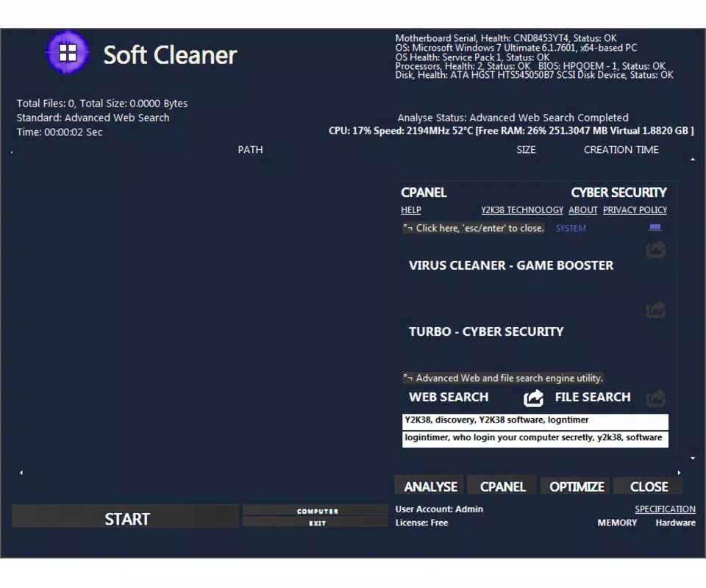706x588 pixels.
Task: Open the CPANEL button in bottom bar
Action: point(502,486)
